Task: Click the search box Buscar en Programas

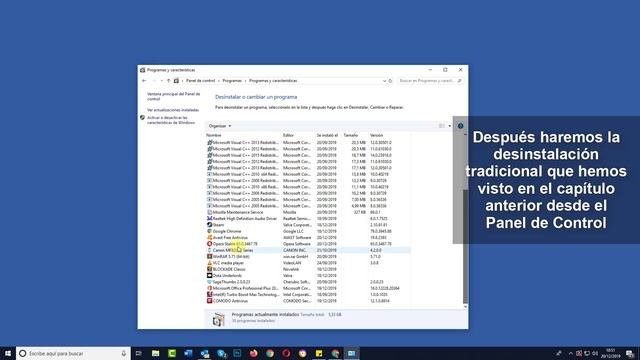Action: pyautogui.click(x=430, y=81)
